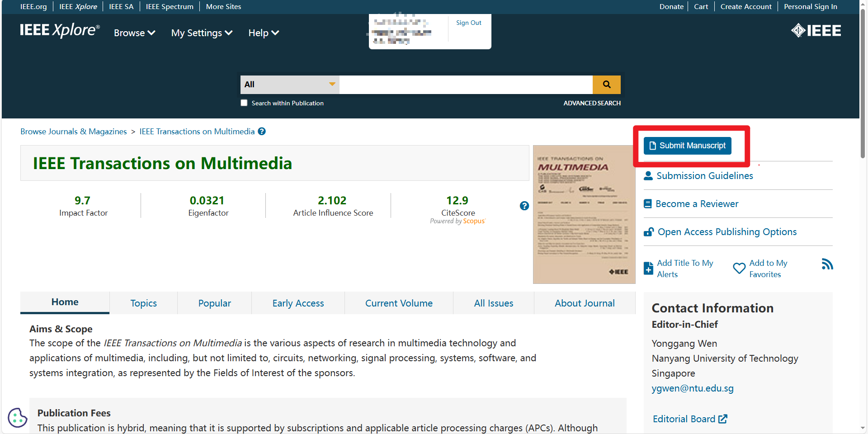Click the Multimedia journal cover thumbnail
868x434 pixels.
(584, 214)
